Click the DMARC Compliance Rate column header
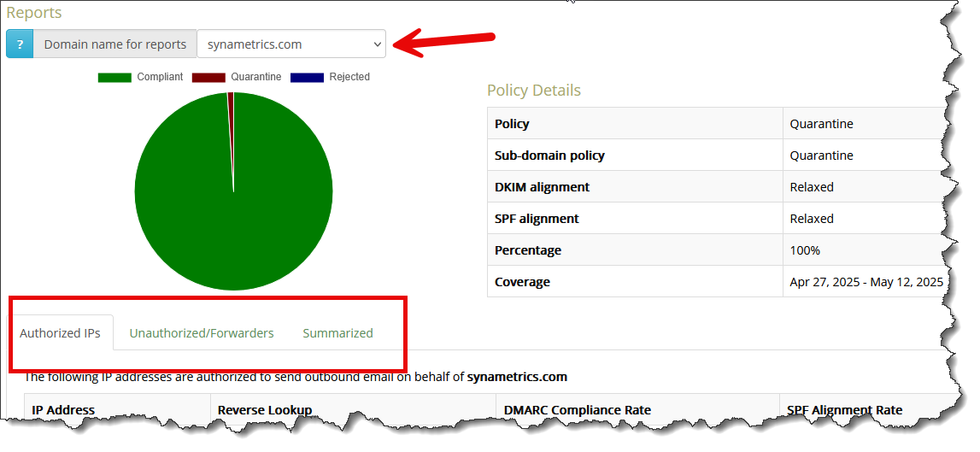980x452 pixels. pos(577,410)
